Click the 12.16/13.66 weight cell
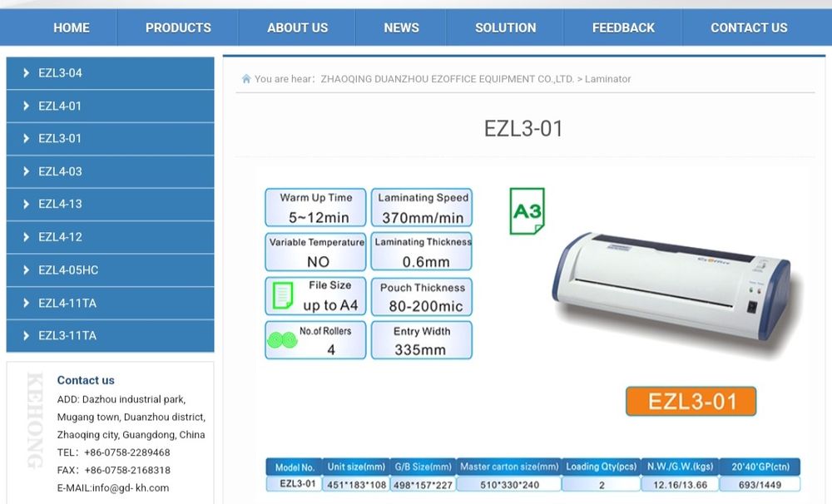This screenshot has width=832, height=504. [681, 484]
